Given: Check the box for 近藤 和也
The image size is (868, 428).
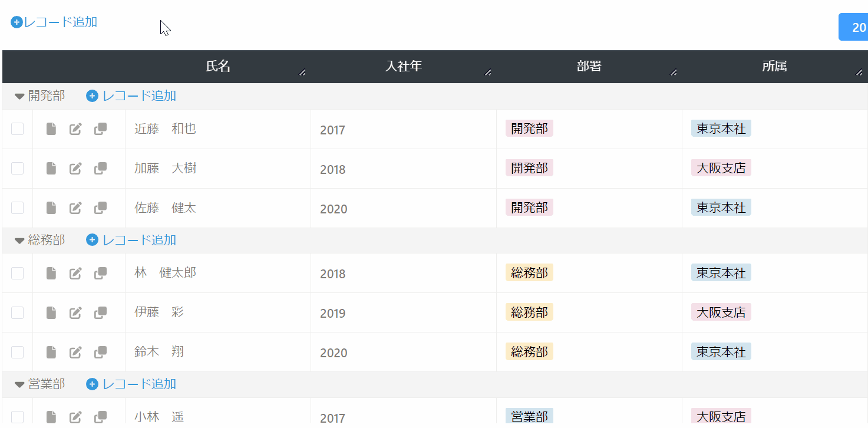Looking at the screenshot, I should coord(17,129).
